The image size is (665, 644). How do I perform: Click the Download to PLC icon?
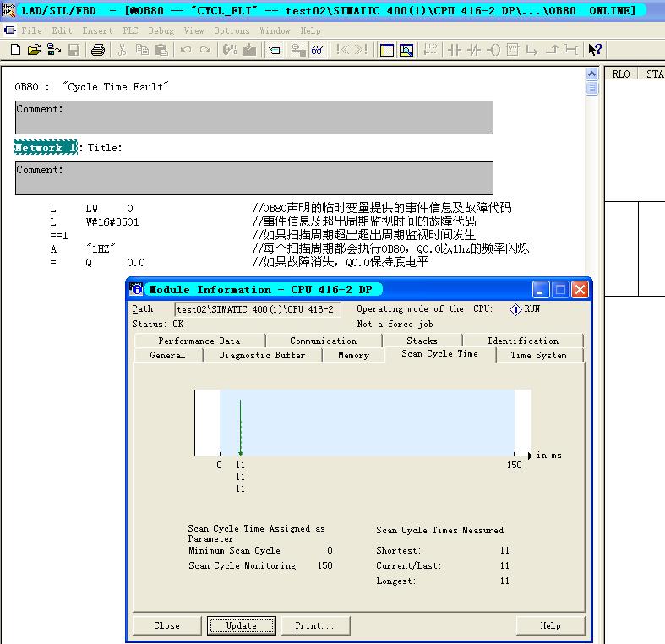tap(249, 50)
